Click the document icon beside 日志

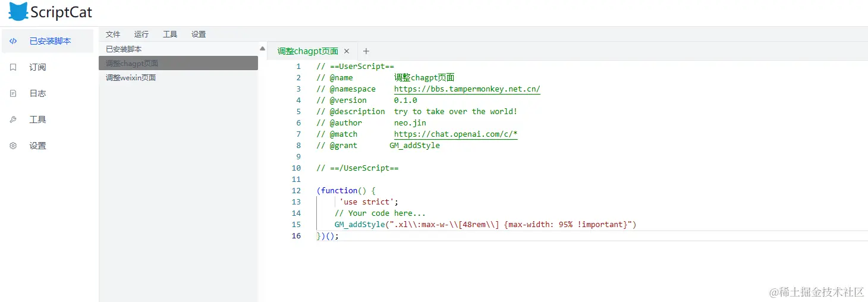[13, 93]
